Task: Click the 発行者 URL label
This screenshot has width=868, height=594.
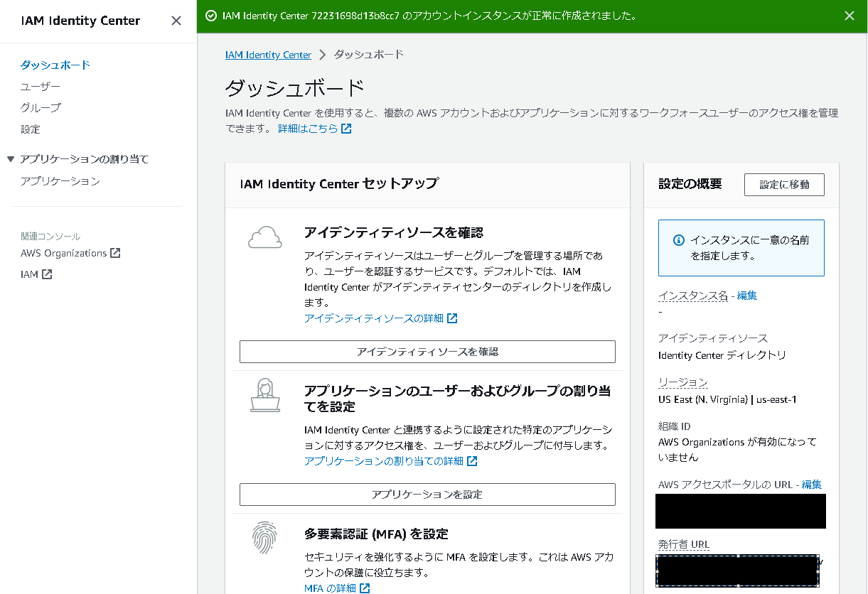Action: pyautogui.click(x=684, y=544)
